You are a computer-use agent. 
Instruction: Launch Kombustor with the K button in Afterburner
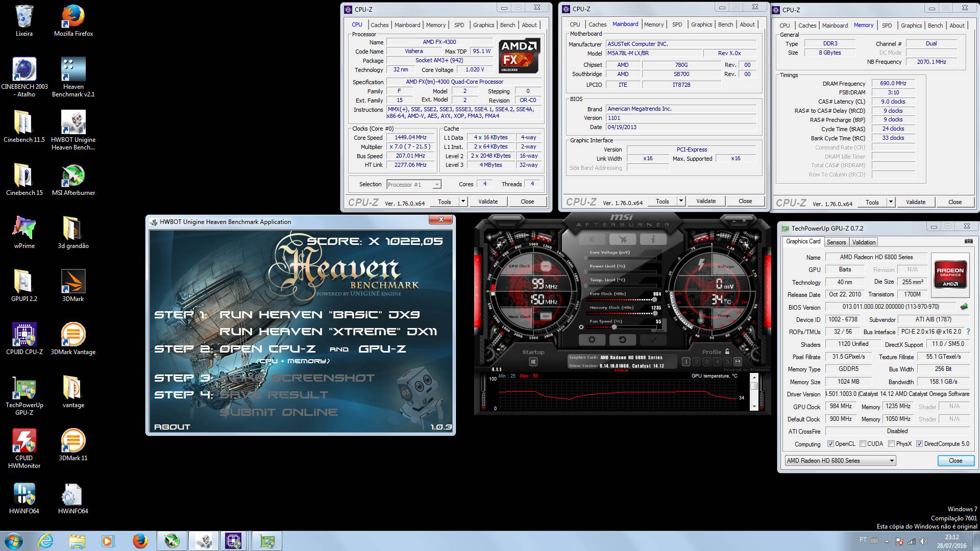point(592,239)
